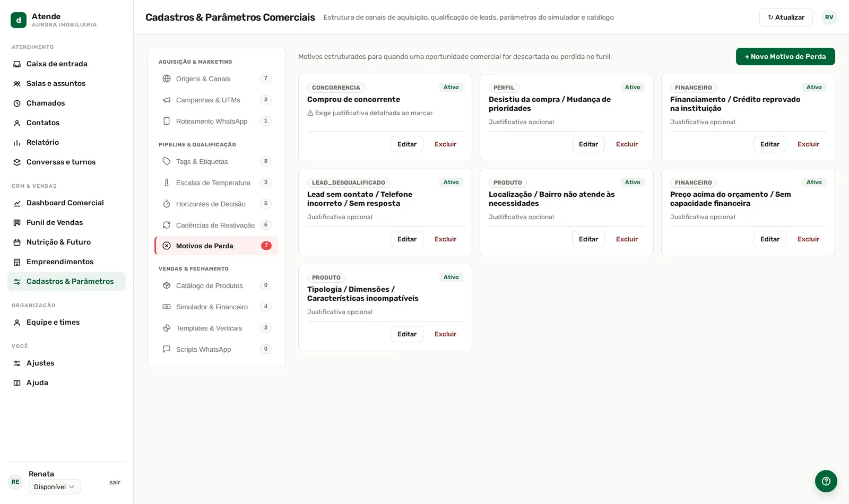Click the megaphone icon for Campanhas & UTMs
The image size is (849, 504).
(x=167, y=100)
